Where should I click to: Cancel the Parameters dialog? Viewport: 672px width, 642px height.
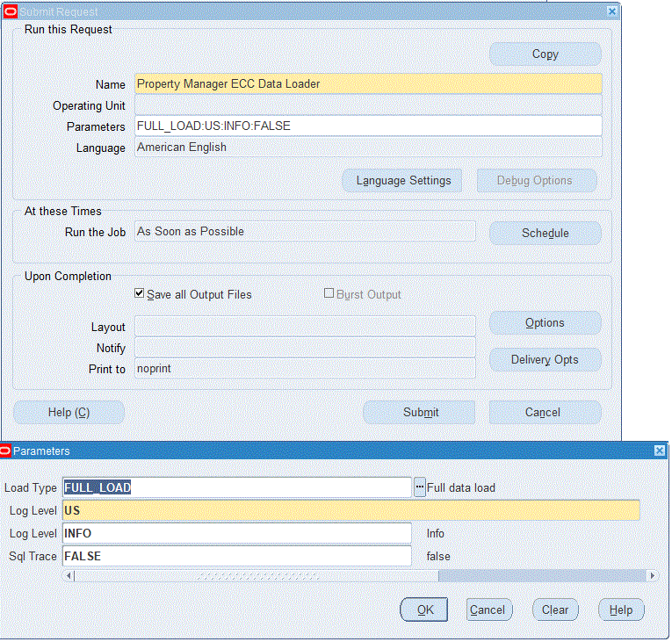click(x=489, y=610)
